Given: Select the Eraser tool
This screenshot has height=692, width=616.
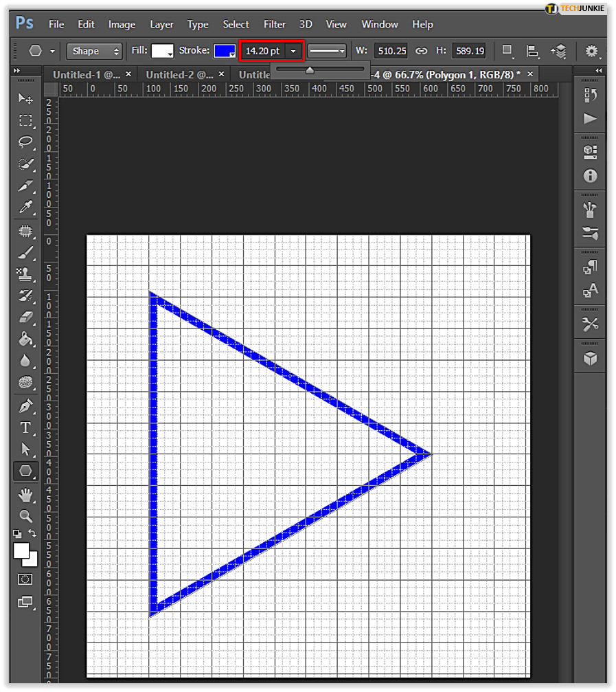Looking at the screenshot, I should (25, 317).
